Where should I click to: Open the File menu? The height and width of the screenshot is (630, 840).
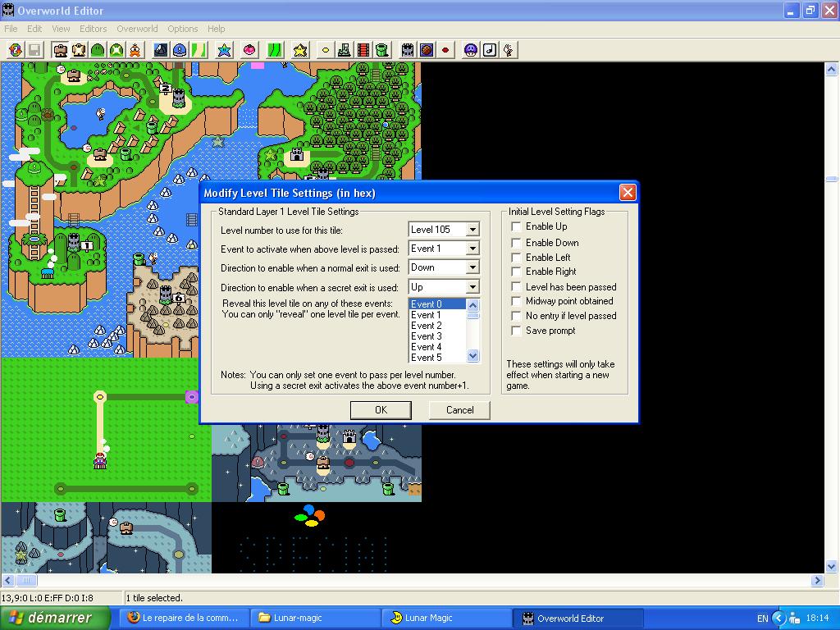tap(11, 29)
